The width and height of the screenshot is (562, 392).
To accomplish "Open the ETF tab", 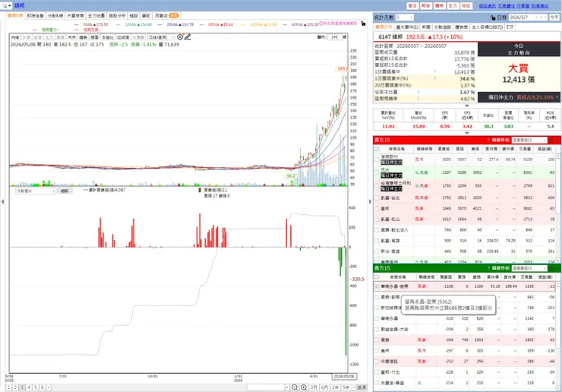I will click(x=510, y=27).
